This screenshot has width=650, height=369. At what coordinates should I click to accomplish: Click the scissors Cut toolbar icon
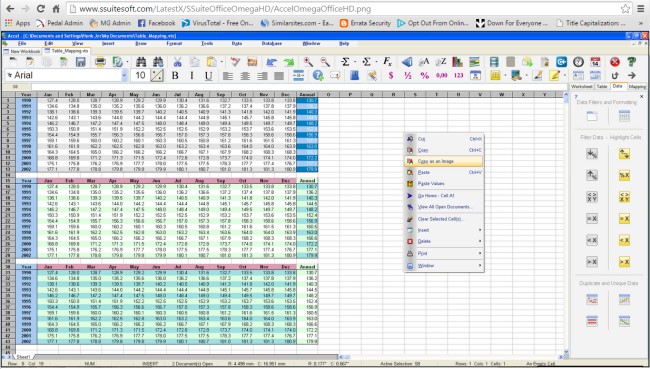[177, 62]
